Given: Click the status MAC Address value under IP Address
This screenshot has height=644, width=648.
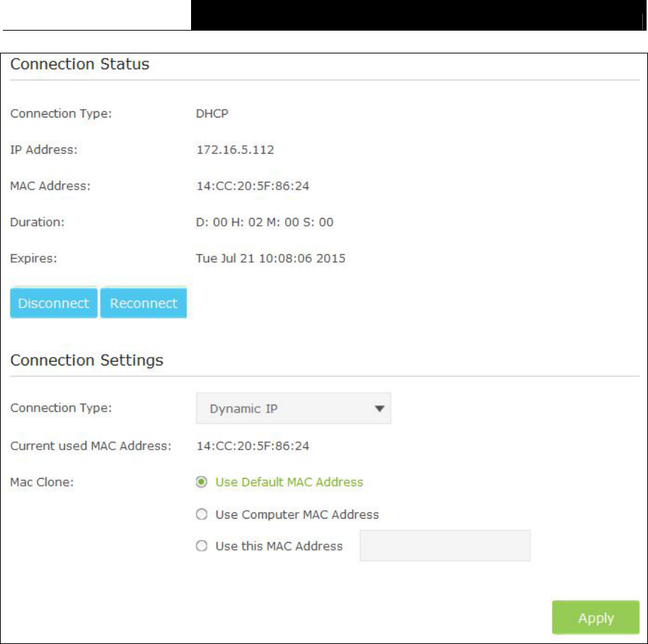Looking at the screenshot, I should click(x=252, y=186).
